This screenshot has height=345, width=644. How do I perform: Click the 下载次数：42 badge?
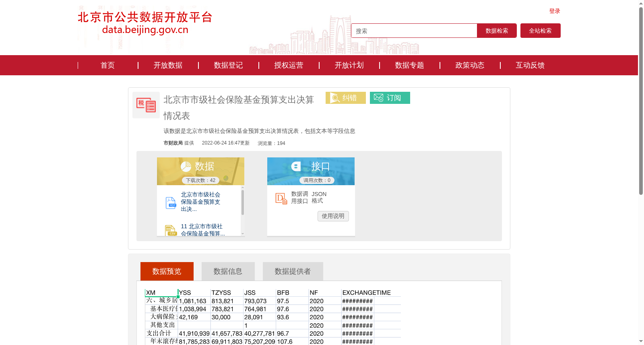200,180
